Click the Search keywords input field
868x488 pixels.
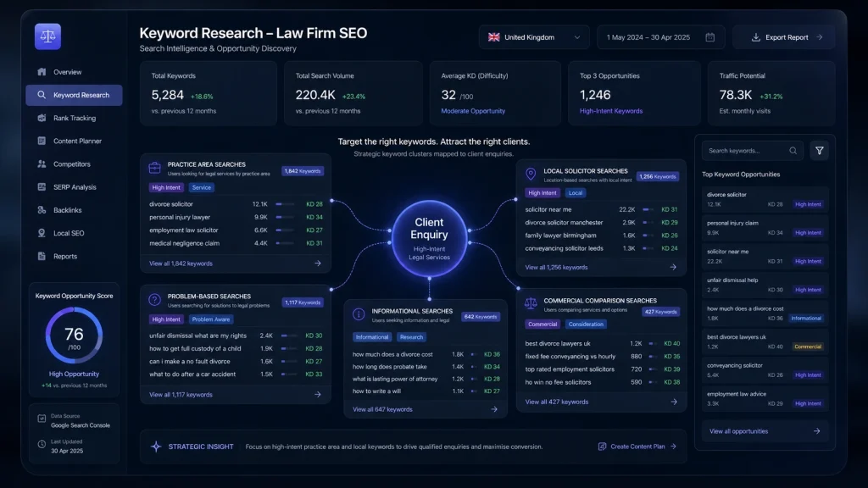pos(753,151)
